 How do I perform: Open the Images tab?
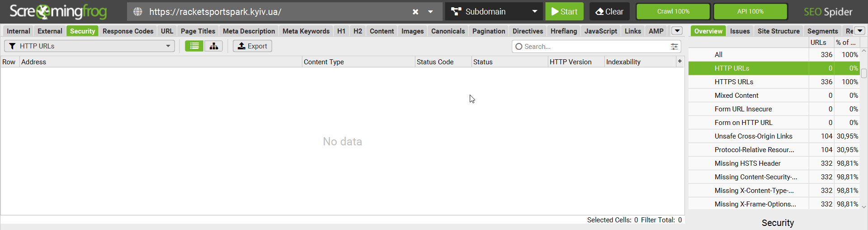point(412,31)
